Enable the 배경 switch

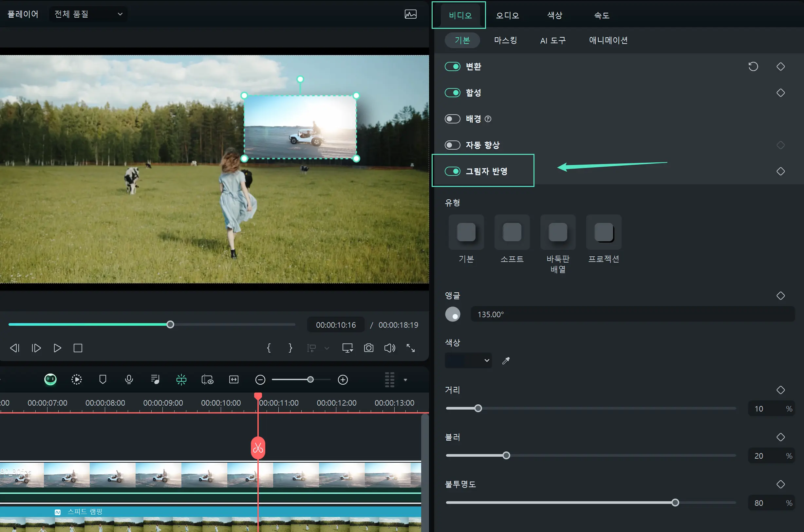[452, 119]
